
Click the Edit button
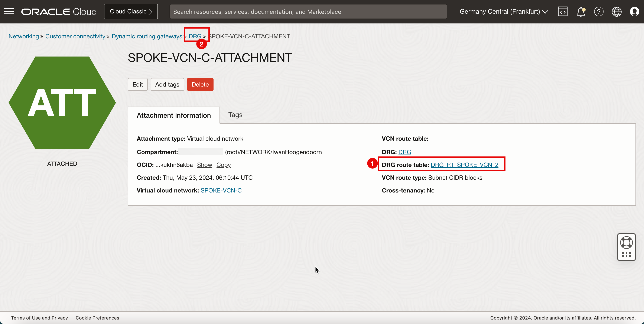[137, 84]
